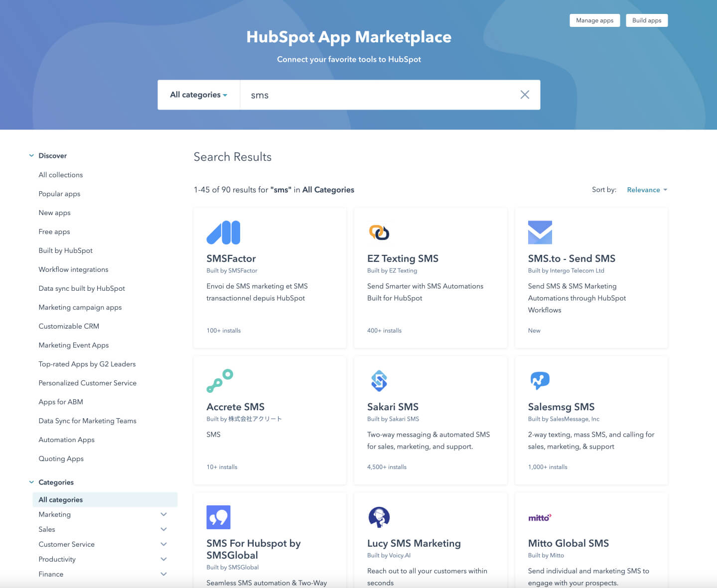Click the SMSGlobal quote logo icon
Screen dimensions: 717x588
click(218, 517)
